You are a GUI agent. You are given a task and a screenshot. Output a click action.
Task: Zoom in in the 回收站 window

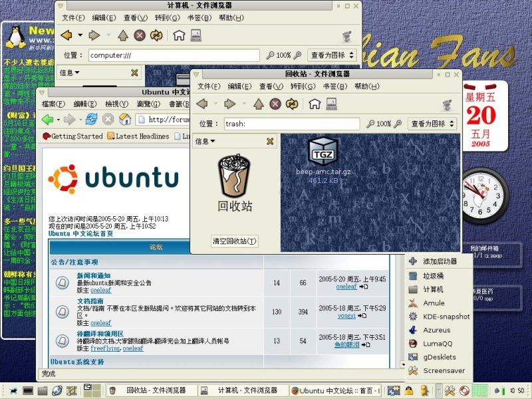[397, 124]
